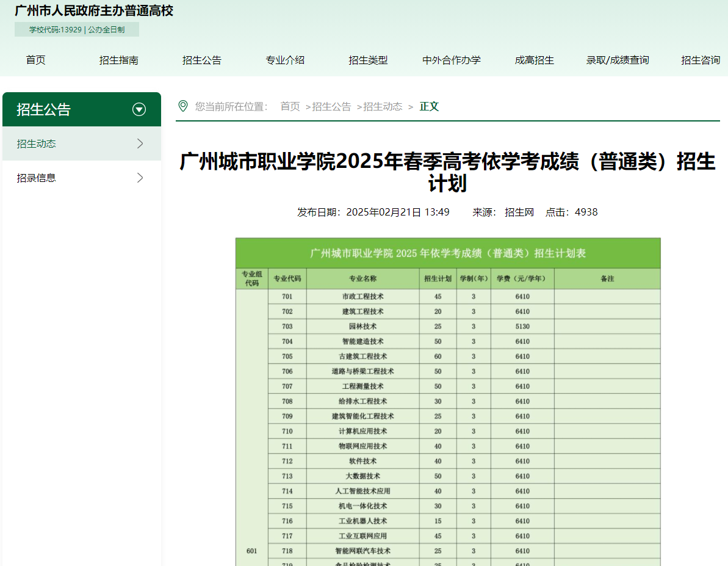Select the 招生公告 navigation tab

point(202,60)
